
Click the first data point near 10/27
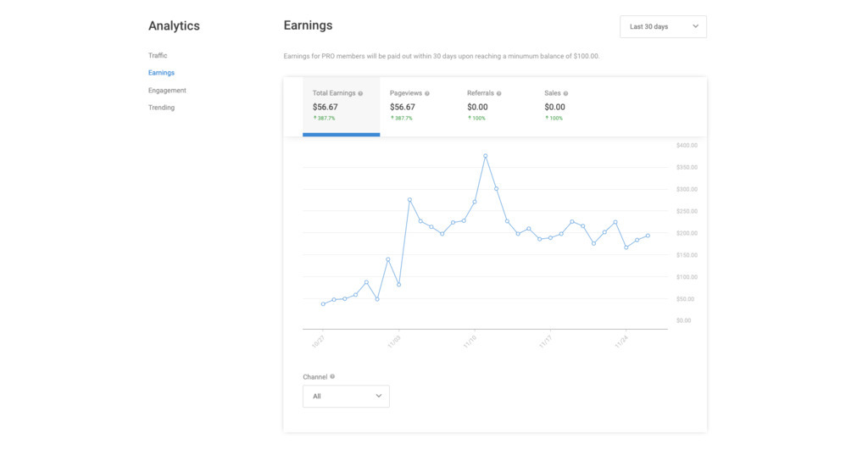coord(323,304)
